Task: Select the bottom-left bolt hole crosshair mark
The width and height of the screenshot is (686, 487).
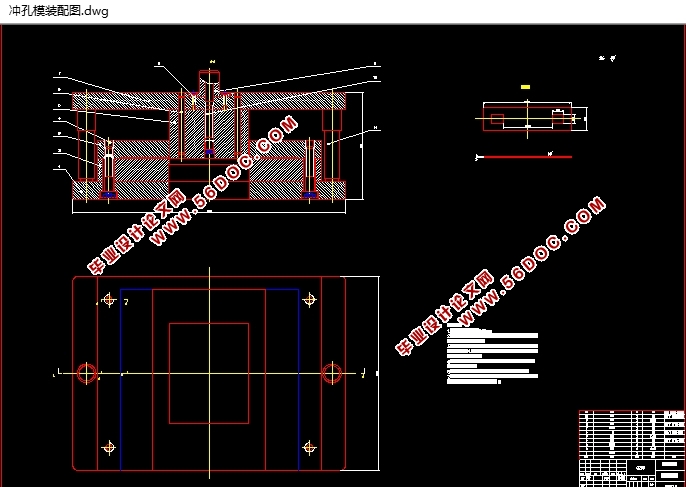Action: coord(108,447)
